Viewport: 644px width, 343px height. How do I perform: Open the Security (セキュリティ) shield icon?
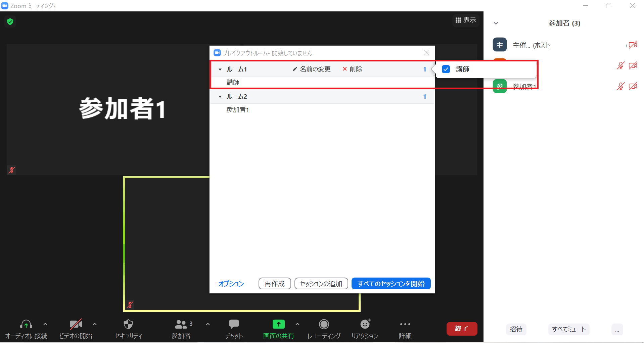pos(128,325)
